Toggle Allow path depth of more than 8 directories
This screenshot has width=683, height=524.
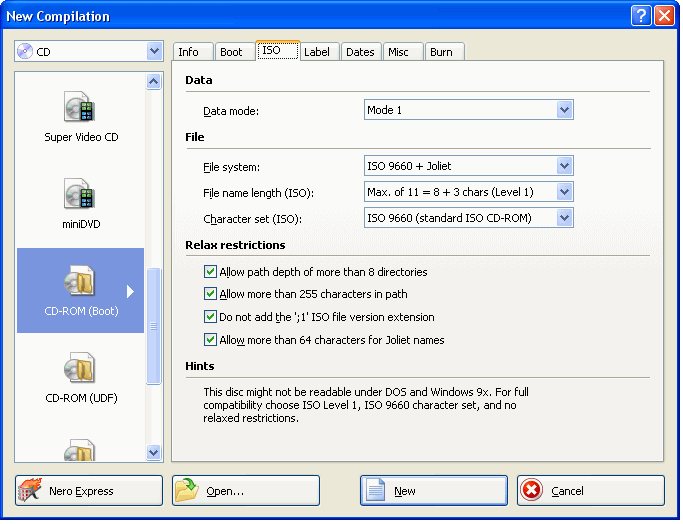[x=210, y=272]
